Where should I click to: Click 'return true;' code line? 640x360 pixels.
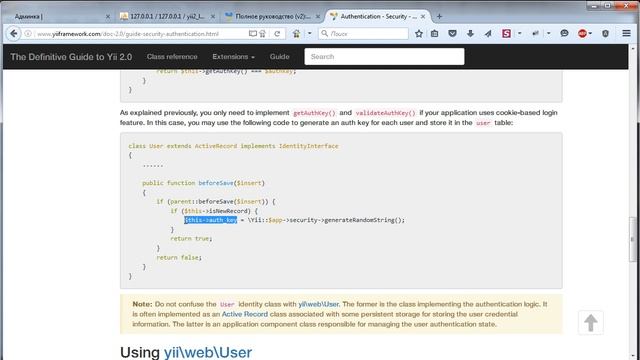tap(191, 238)
